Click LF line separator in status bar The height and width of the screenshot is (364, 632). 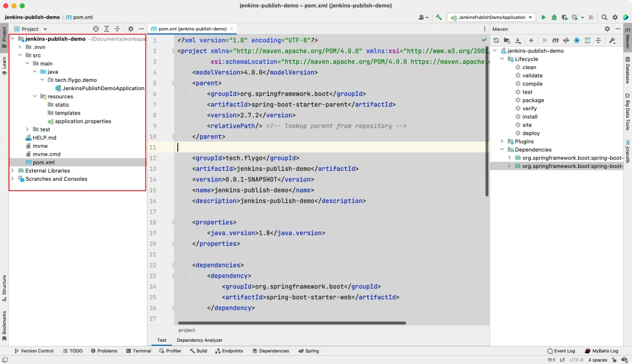tap(562, 360)
